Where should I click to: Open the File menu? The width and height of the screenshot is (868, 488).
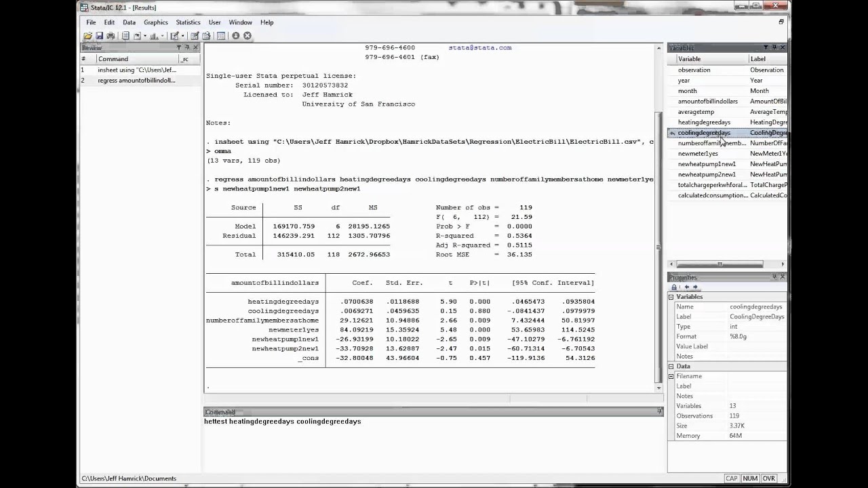pyautogui.click(x=91, y=22)
